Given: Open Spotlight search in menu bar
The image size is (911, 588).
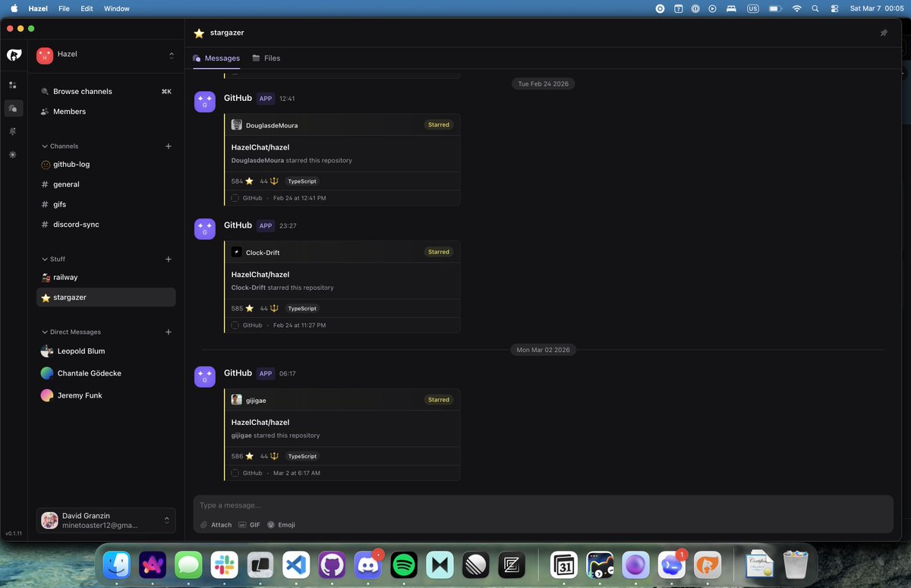Looking at the screenshot, I should pos(815,8).
